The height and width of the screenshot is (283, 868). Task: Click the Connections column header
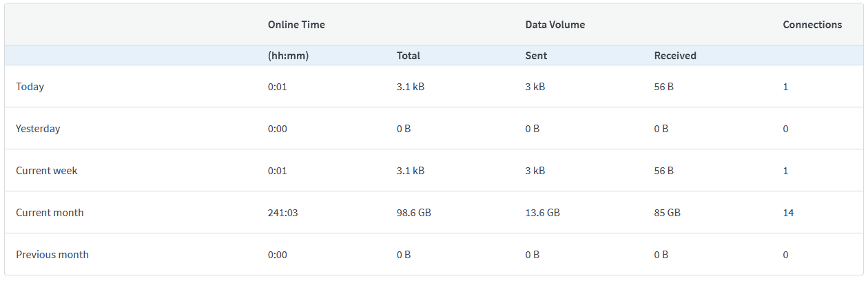[x=812, y=25]
